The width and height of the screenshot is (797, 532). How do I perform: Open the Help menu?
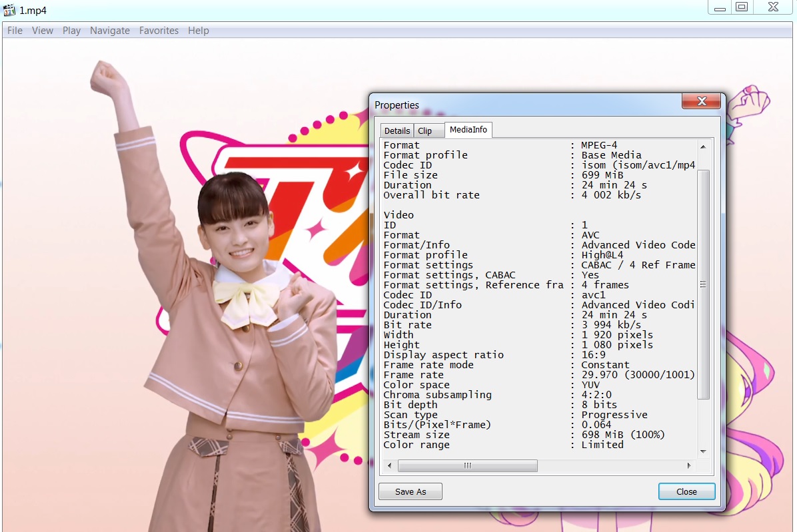click(198, 31)
